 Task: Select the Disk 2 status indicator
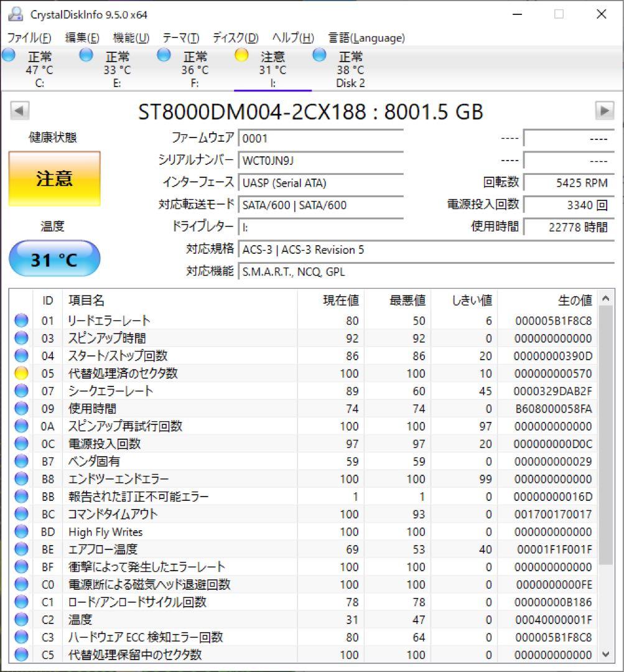pos(319,55)
